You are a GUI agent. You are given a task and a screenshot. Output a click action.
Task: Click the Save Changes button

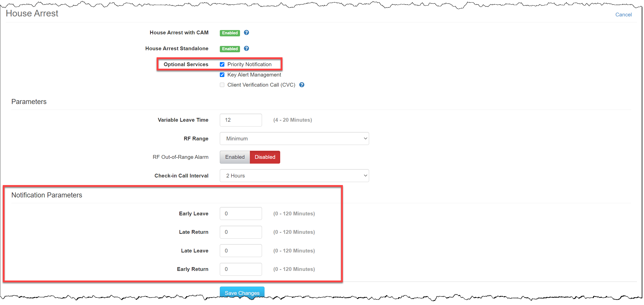click(242, 293)
